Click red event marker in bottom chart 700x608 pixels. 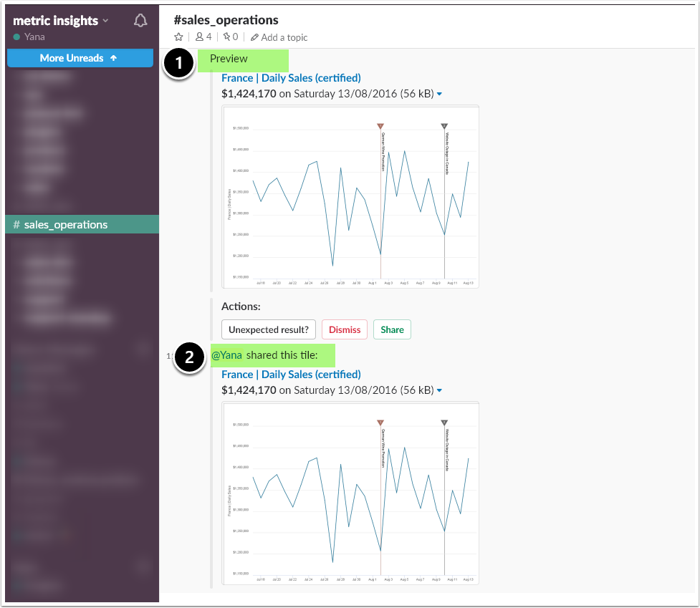(x=380, y=423)
